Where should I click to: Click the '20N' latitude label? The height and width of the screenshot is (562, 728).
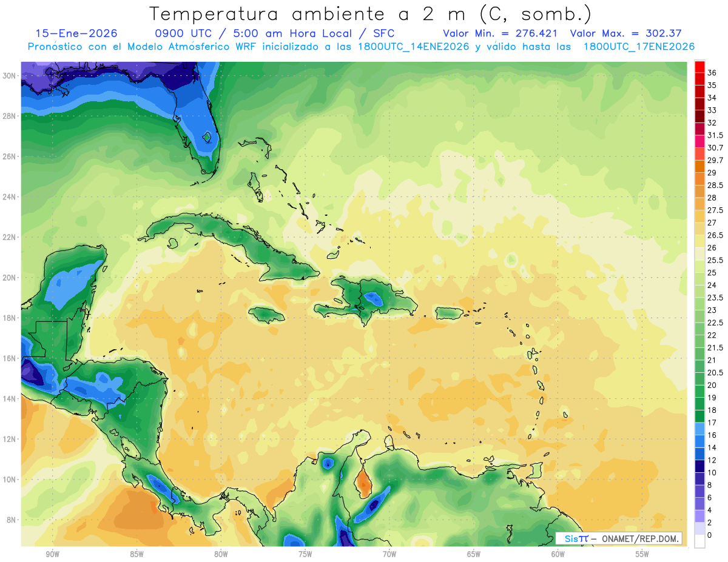(x=10, y=277)
